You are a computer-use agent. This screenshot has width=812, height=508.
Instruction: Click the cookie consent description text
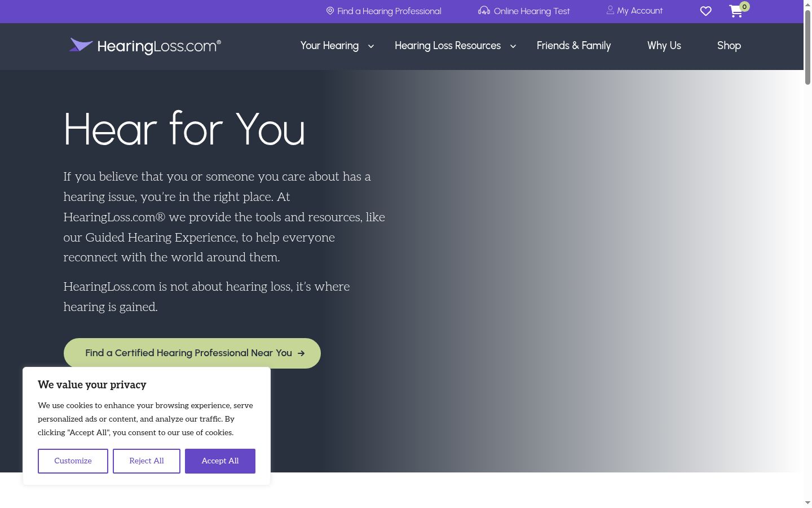(145, 419)
